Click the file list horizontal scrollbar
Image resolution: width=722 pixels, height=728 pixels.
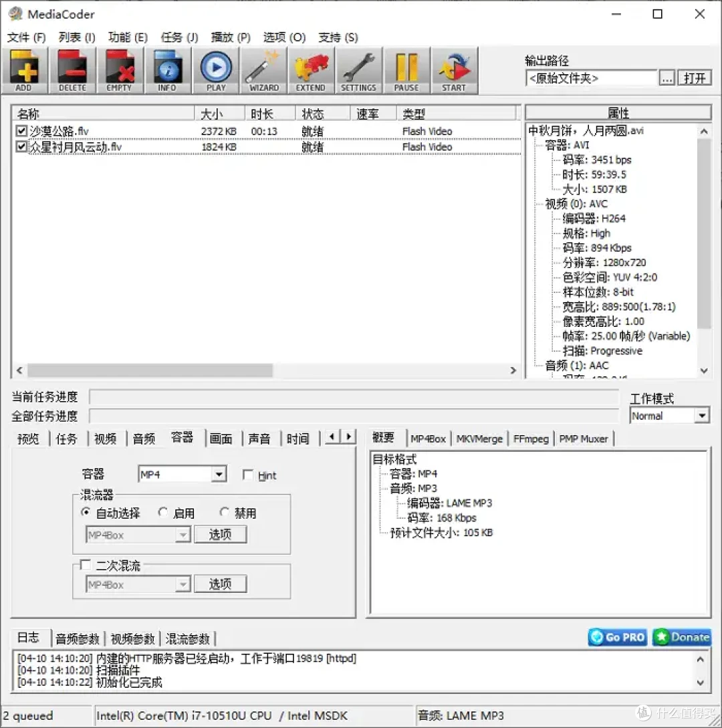pyautogui.click(x=150, y=370)
